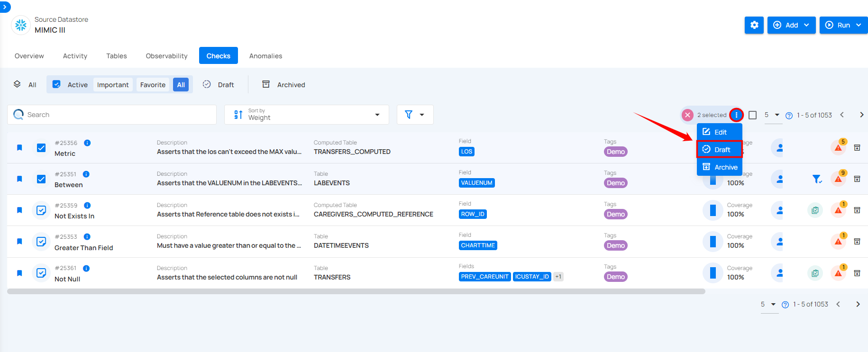Open the Add dropdown button
868x352 pixels.
point(791,25)
